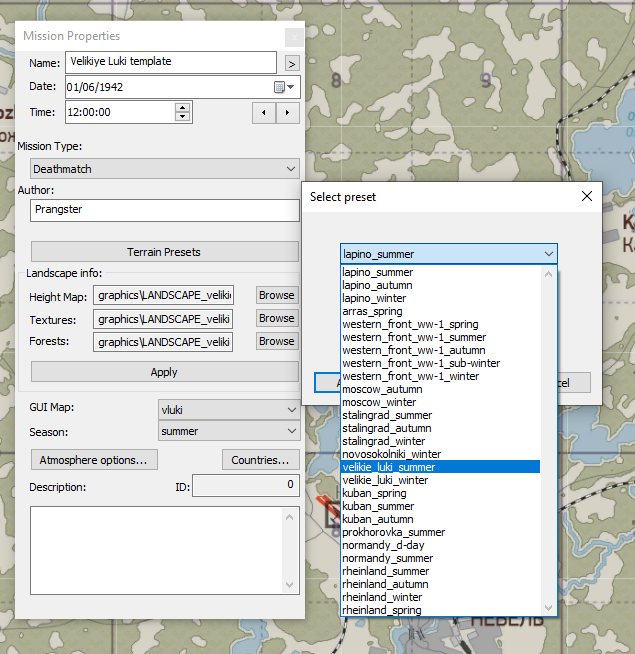Open the GUI Map dropdown
635x654 pixels.
291,408
